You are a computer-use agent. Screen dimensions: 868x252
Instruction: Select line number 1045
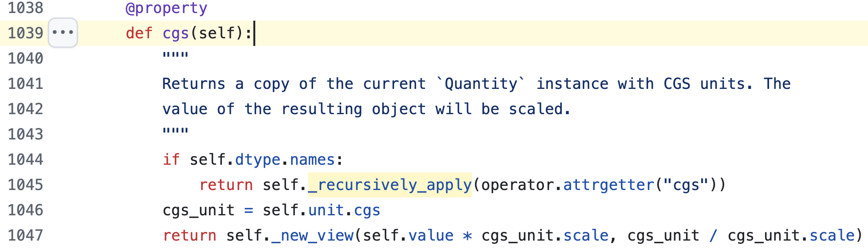(25, 185)
